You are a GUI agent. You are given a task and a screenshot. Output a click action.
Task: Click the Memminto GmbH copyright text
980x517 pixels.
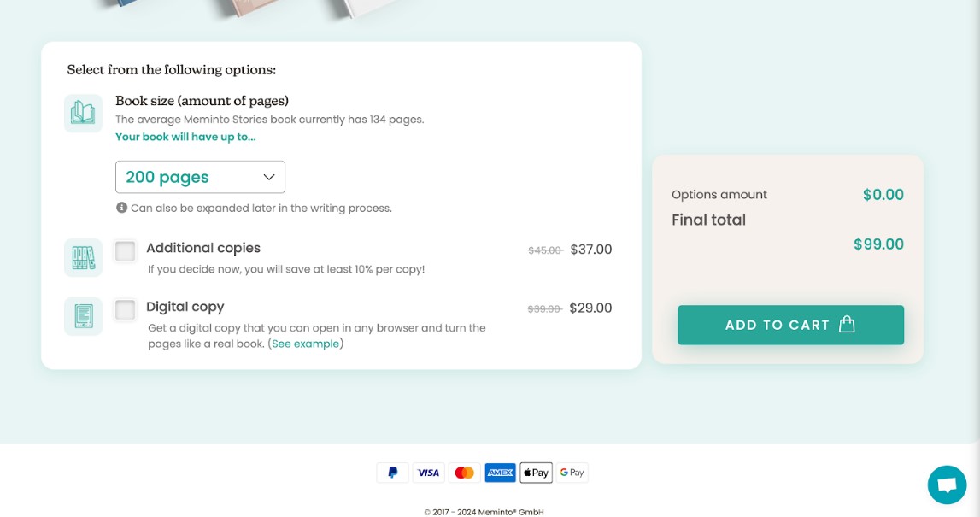(484, 512)
